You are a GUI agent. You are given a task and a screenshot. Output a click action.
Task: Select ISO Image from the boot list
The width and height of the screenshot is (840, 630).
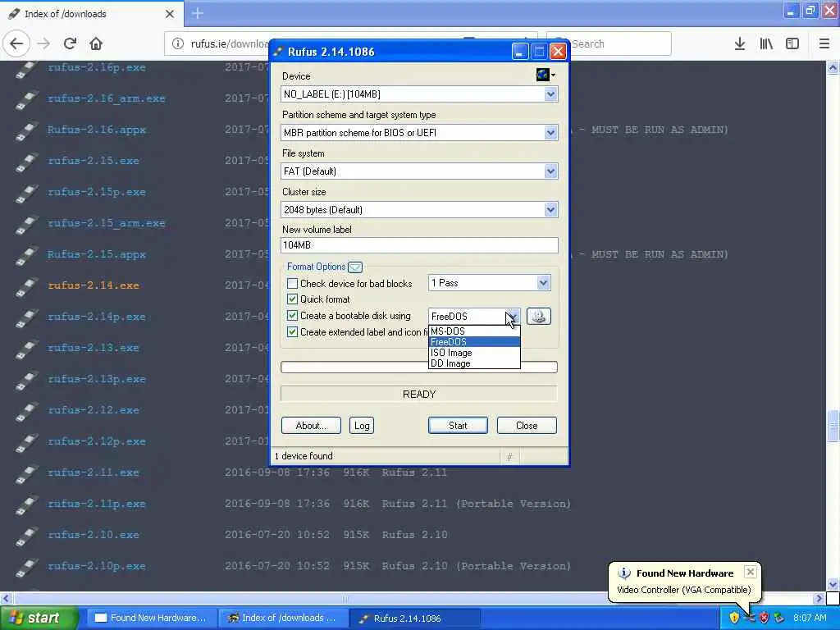474,353
